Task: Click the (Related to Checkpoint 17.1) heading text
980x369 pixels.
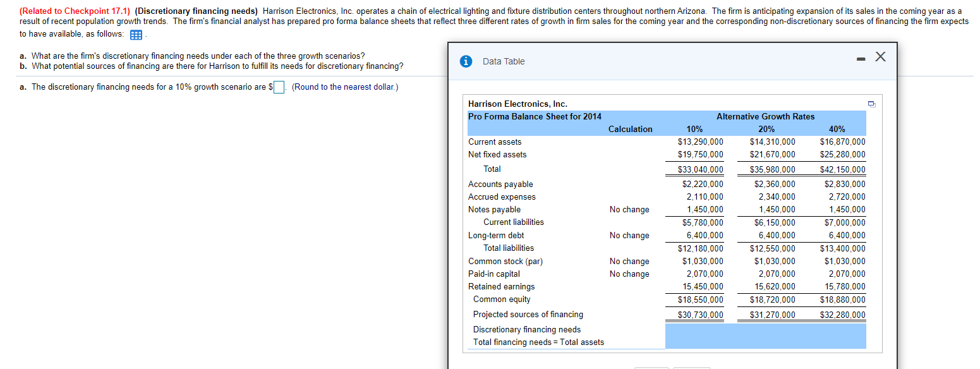Action: [x=75, y=11]
